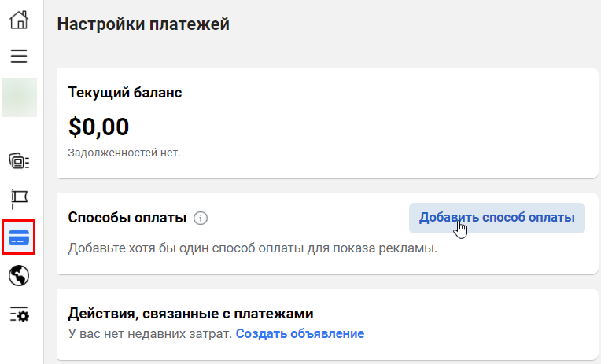
Task: Click the $0,00 balance amount
Action: click(x=98, y=127)
